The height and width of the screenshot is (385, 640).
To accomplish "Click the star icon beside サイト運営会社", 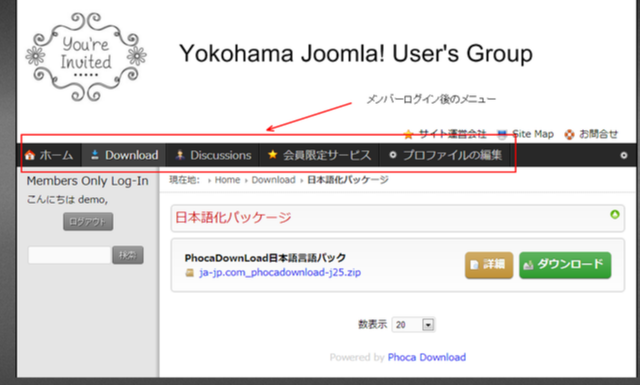I will coord(408,134).
